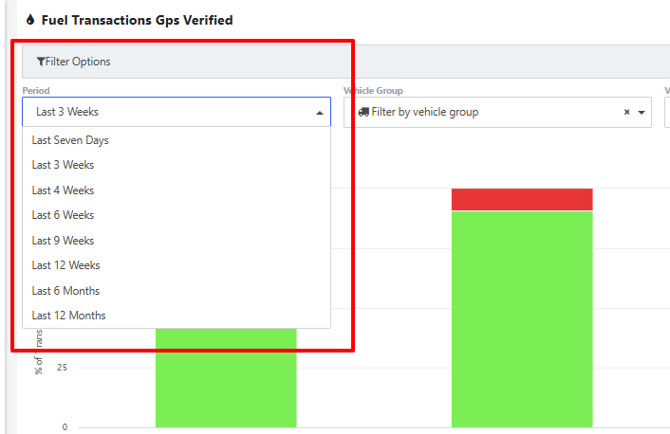Pick the Last 6 Weeks option
The image size is (670, 434).
tap(63, 215)
